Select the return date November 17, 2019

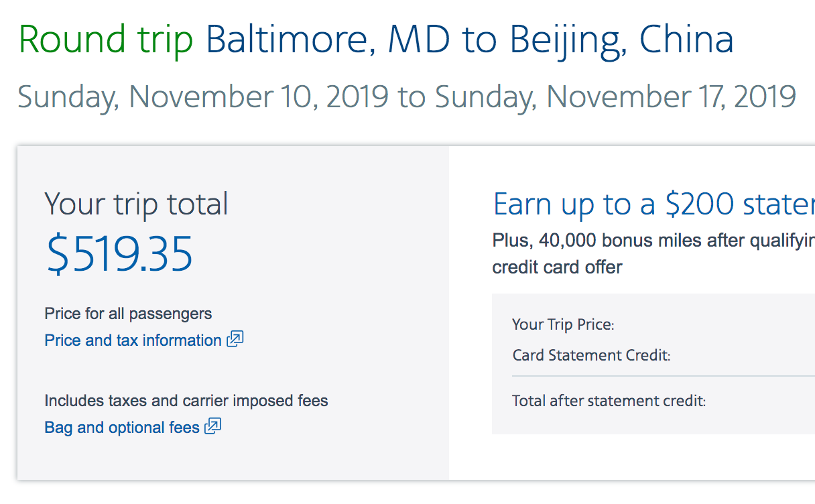click(x=615, y=97)
